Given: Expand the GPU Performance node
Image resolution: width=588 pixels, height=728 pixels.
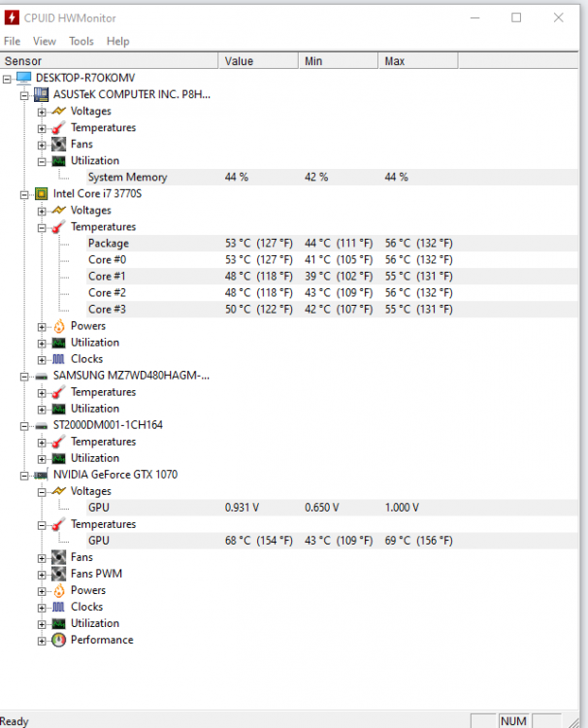Looking at the screenshot, I should click(42, 642).
